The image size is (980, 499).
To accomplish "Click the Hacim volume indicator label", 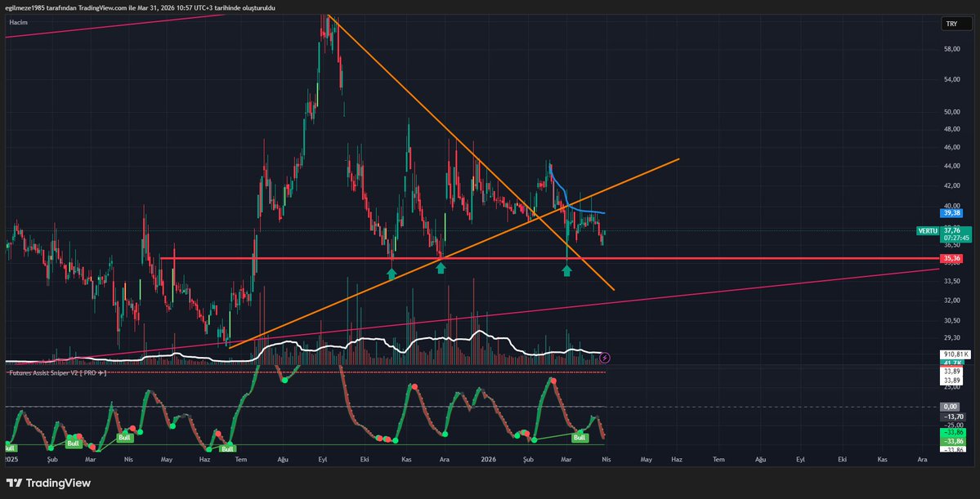I will (18, 23).
